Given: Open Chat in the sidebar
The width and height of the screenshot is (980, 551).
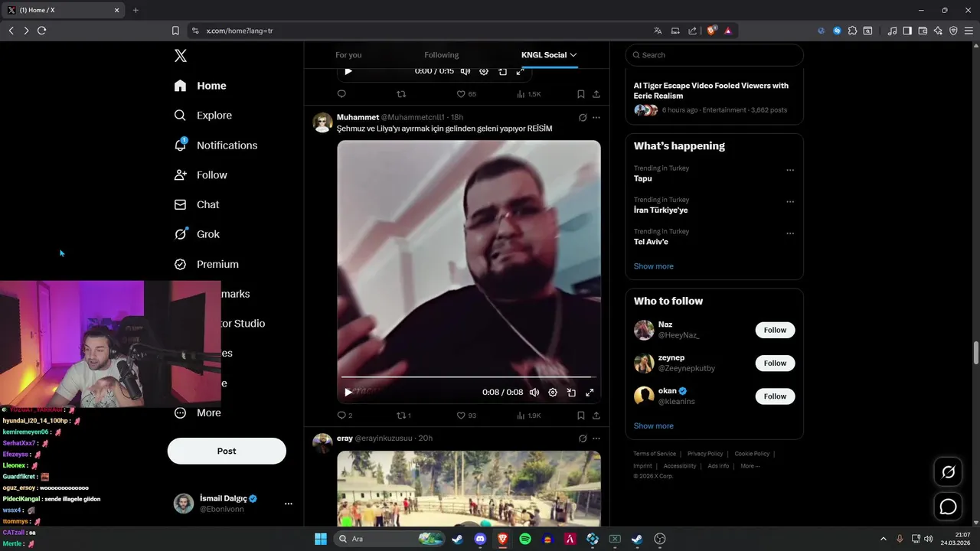Looking at the screenshot, I should pyautogui.click(x=197, y=204).
